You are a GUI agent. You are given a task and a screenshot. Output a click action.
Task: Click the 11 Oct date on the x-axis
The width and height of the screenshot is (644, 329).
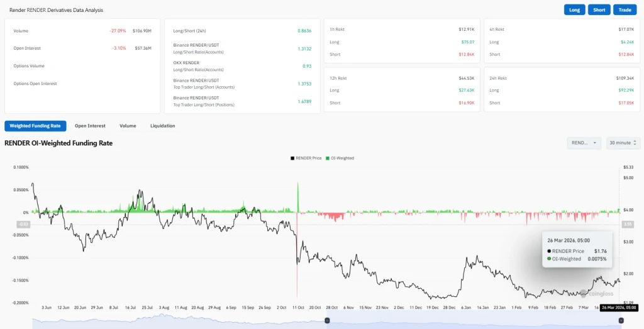298,307
